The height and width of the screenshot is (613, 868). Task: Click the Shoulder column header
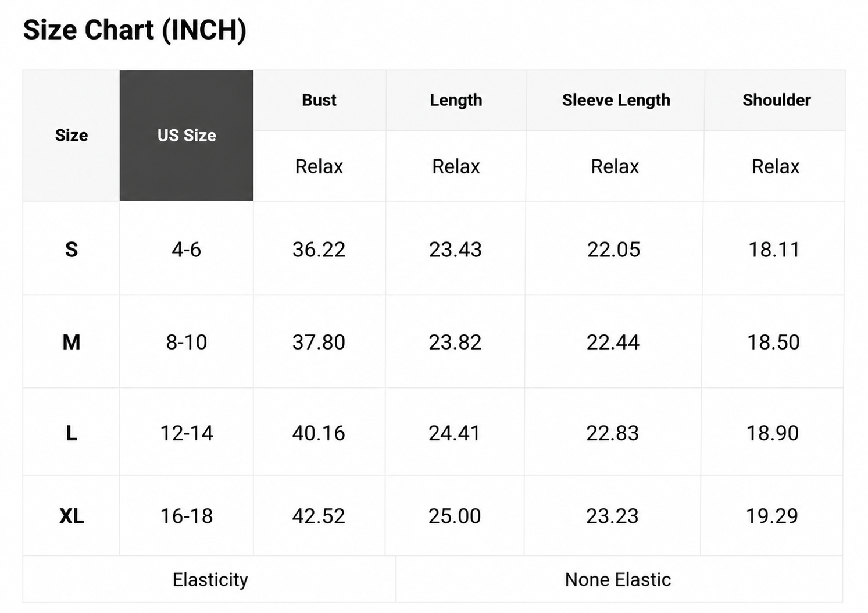coord(776,100)
